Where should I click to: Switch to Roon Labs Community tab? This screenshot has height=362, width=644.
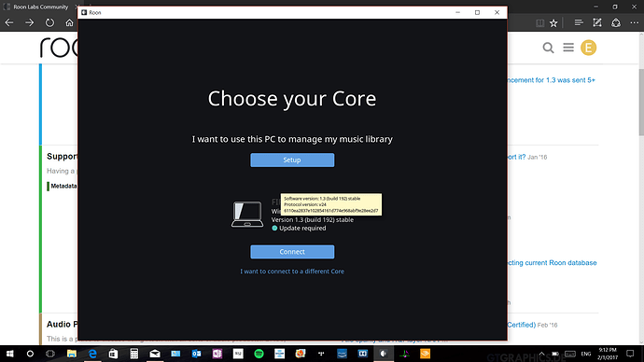[x=39, y=7]
